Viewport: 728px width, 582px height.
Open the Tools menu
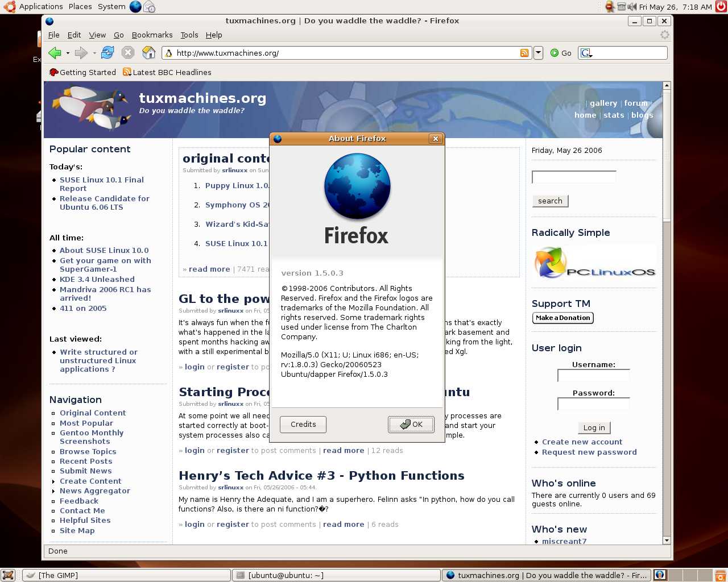point(189,35)
